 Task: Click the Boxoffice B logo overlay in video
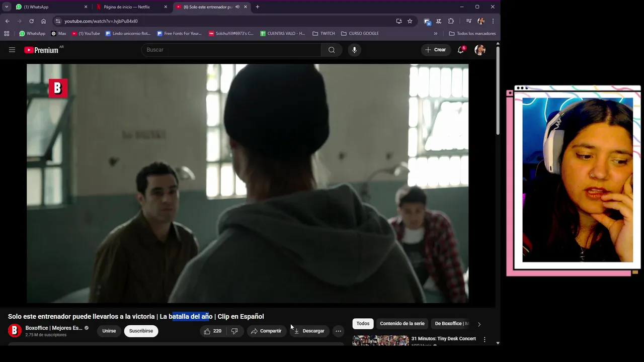58,88
